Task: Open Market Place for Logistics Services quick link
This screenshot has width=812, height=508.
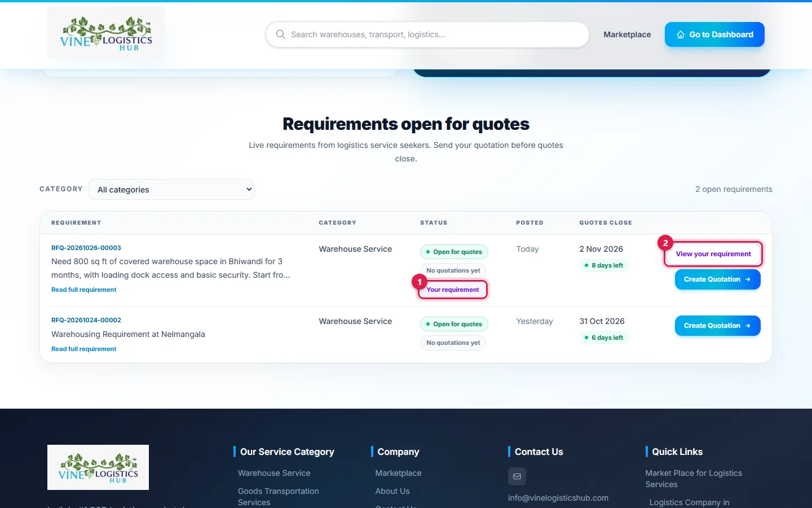Action: point(694,479)
